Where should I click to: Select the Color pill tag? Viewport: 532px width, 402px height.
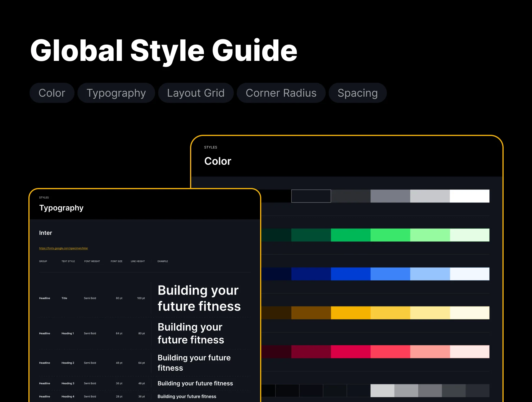(52, 93)
